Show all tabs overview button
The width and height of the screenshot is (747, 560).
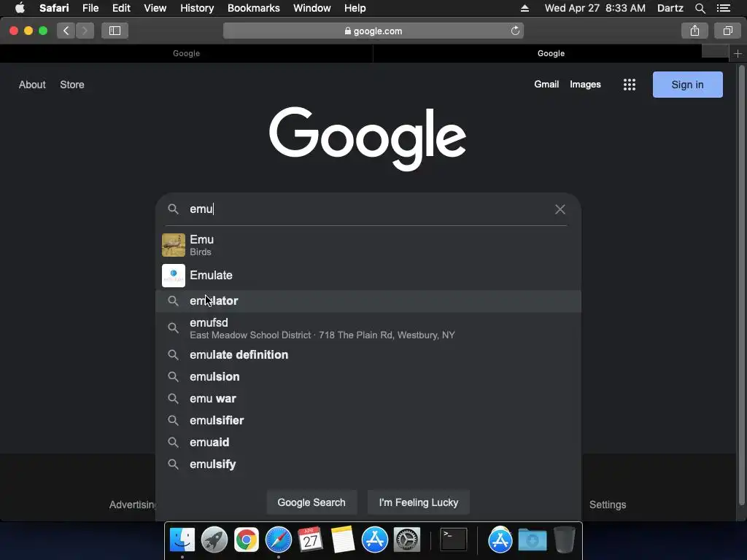click(x=727, y=31)
